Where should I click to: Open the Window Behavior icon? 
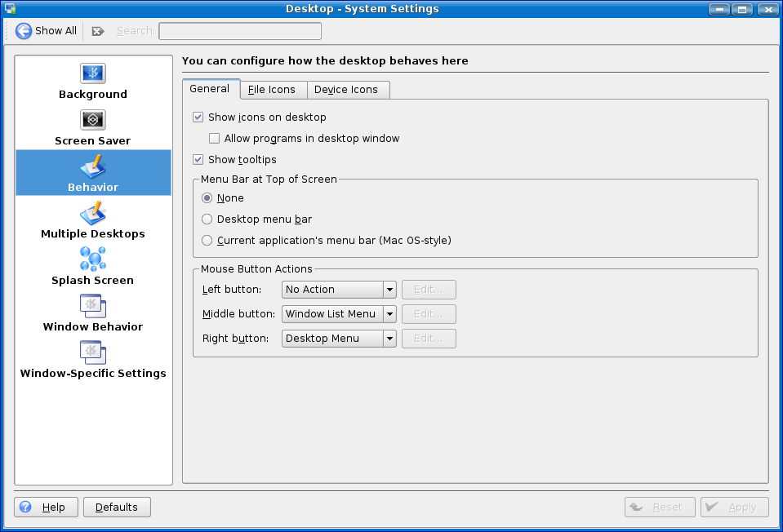pyautogui.click(x=92, y=306)
